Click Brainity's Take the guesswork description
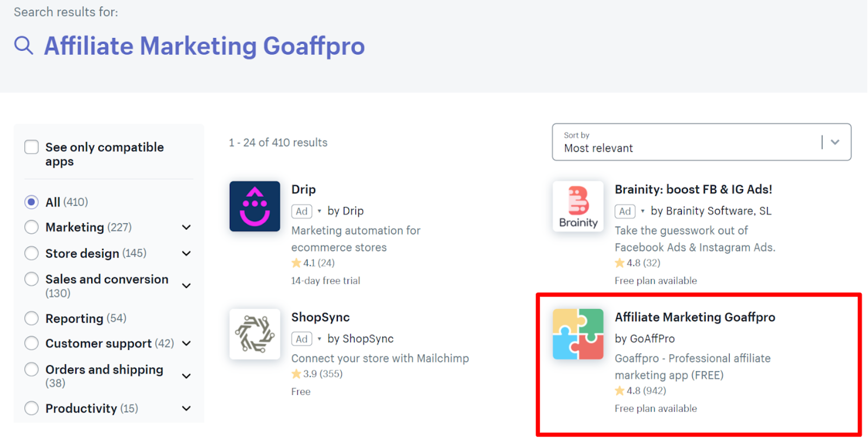 coord(695,239)
